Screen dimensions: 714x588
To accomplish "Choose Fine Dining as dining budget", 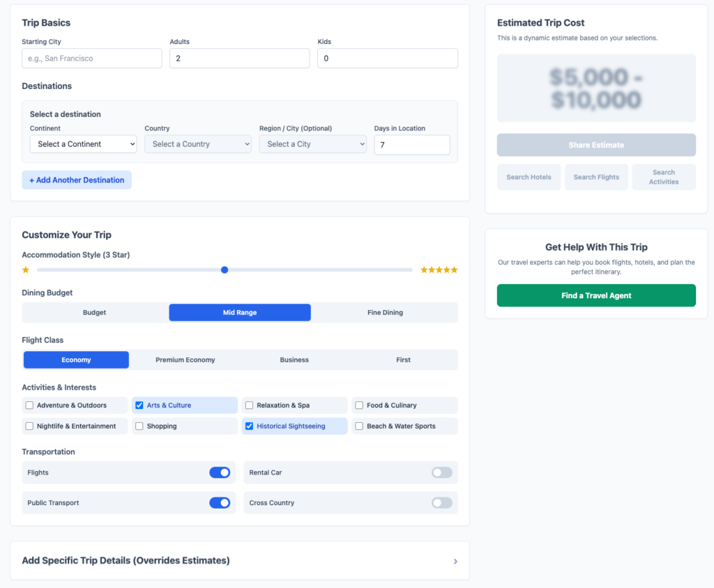I will (x=385, y=313).
